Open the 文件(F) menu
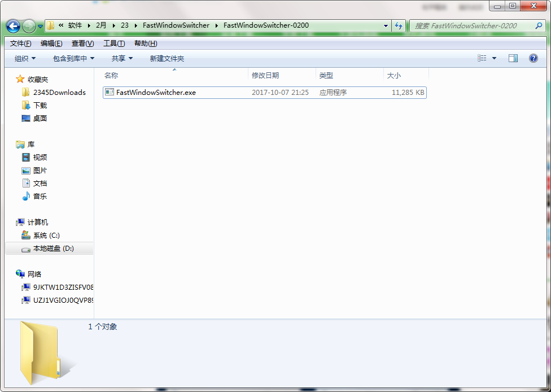This screenshot has width=551, height=392. (21, 43)
